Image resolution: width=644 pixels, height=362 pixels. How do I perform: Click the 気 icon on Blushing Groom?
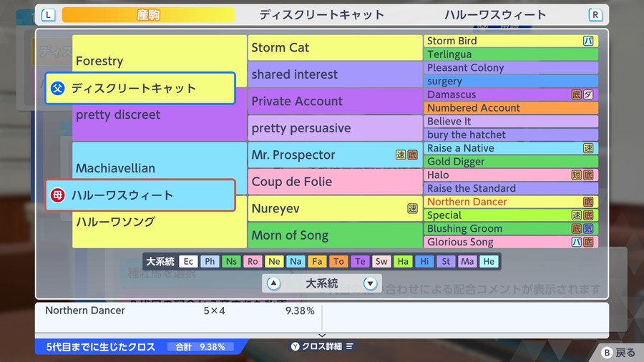588,229
